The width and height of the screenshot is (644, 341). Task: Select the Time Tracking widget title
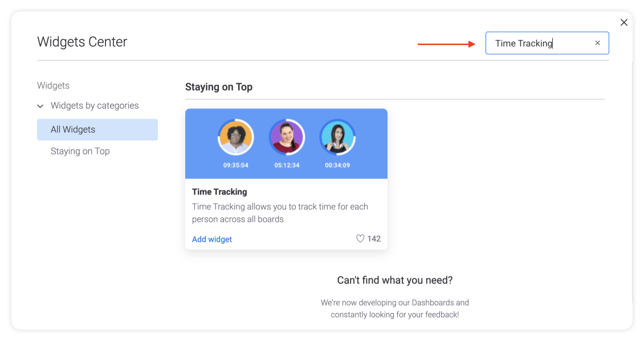219,192
